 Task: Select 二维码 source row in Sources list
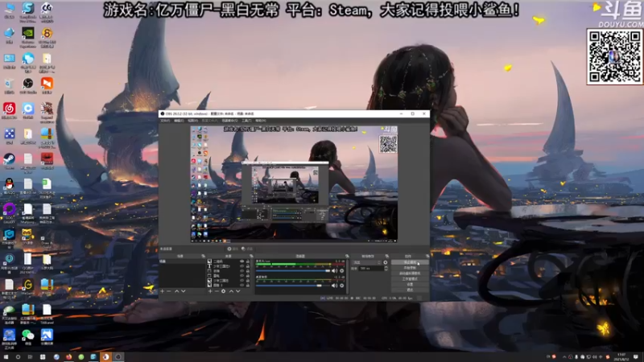coord(229,261)
